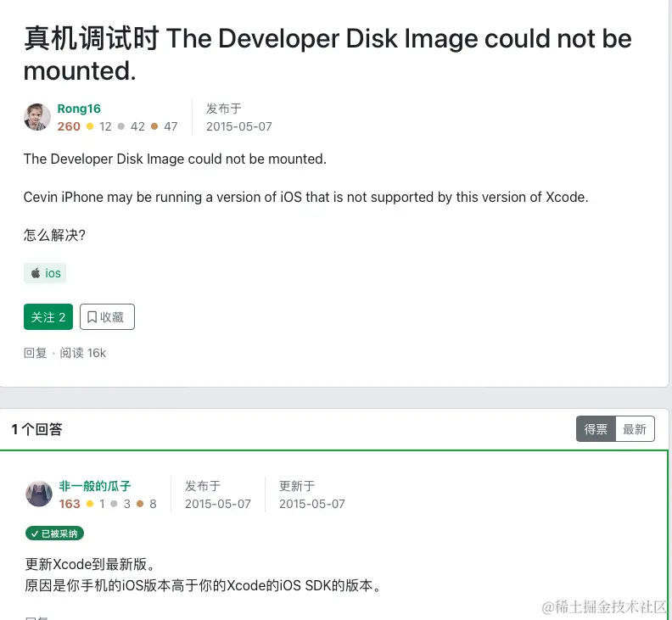Open Rong16's profile avatar
The width and height of the screenshot is (672, 620).
(x=36, y=117)
